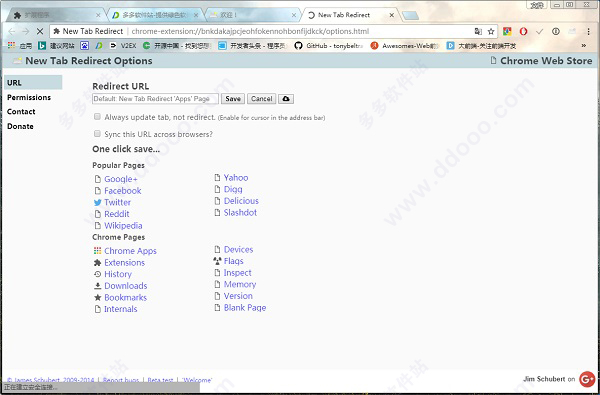
Task: Switch to the second browser tab with the green D icon
Action: click(x=155, y=15)
